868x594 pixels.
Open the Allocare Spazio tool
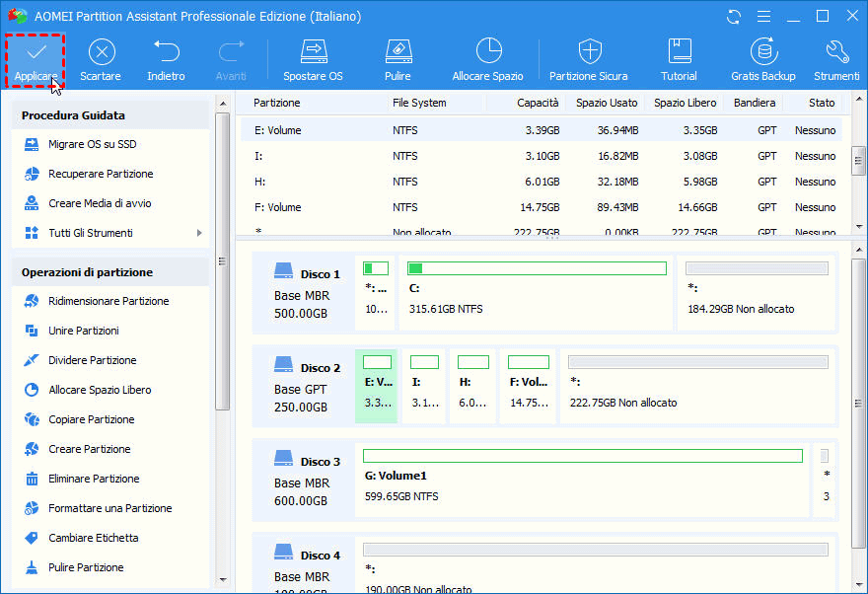pos(487,52)
